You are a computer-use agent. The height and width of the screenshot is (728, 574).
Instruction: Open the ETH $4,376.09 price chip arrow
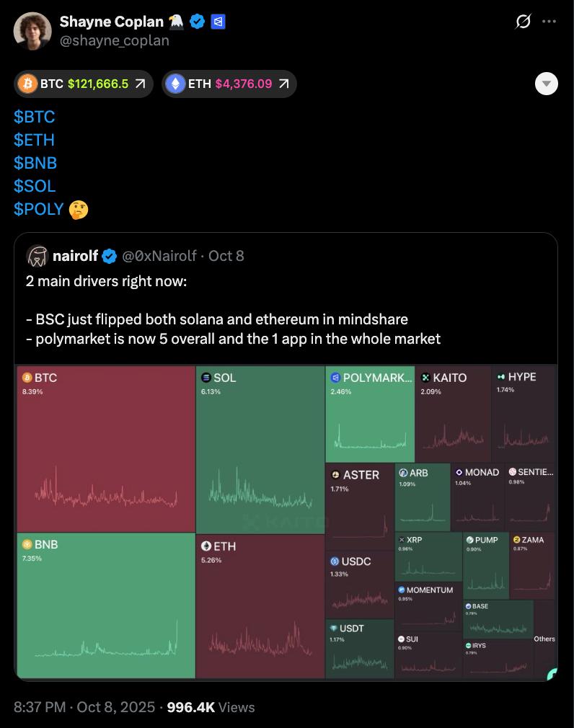coord(283,84)
